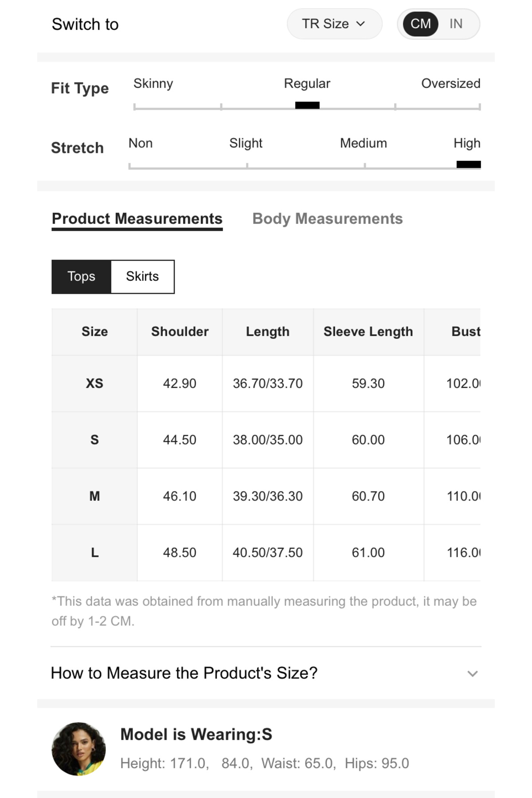532x798 pixels.
Task: Click the TR Size chevron arrow
Action: tap(361, 24)
